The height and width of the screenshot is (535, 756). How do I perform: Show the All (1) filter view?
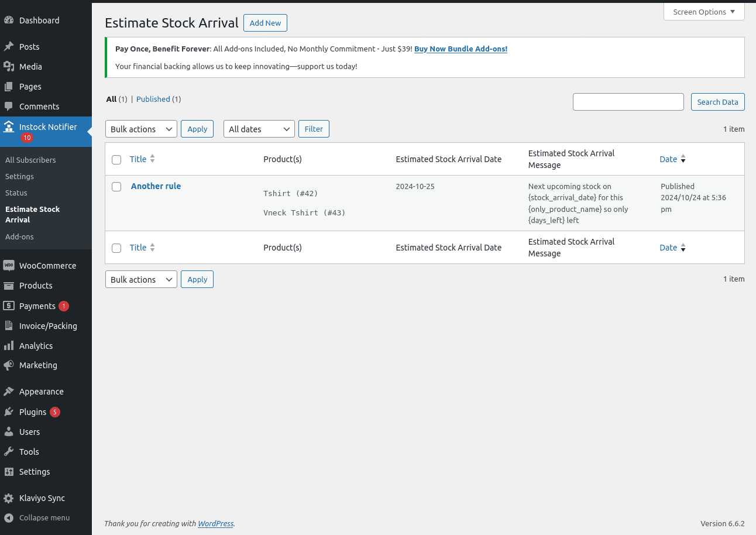(x=116, y=100)
